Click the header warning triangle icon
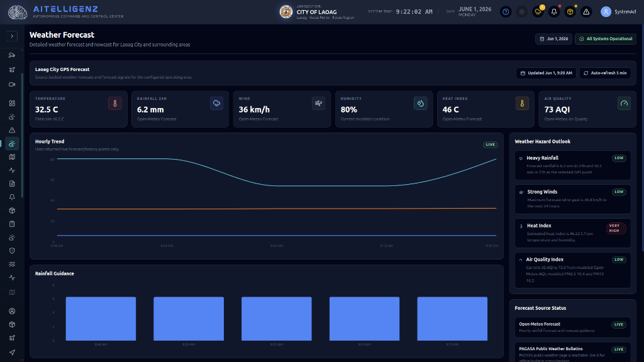The image size is (644, 362). click(x=586, y=12)
